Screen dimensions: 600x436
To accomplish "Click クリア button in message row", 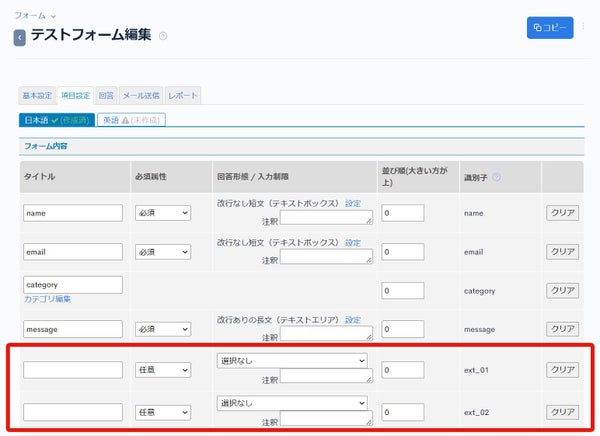I will pos(562,329).
